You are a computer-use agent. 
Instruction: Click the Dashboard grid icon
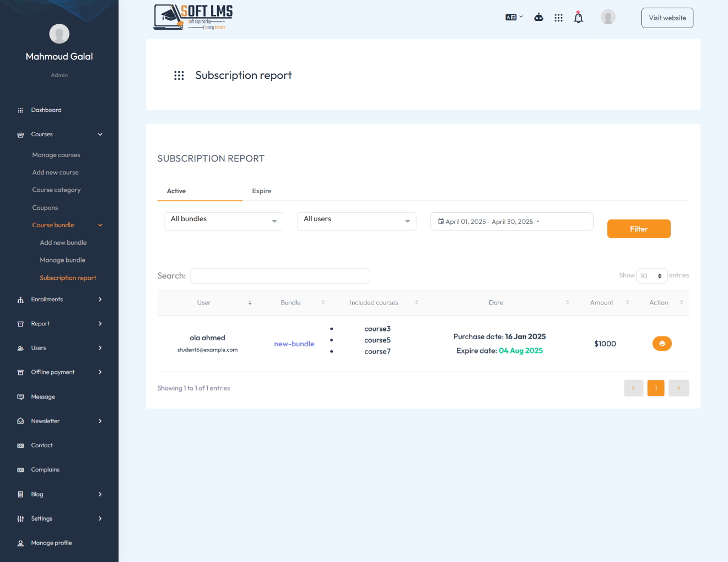(20, 110)
